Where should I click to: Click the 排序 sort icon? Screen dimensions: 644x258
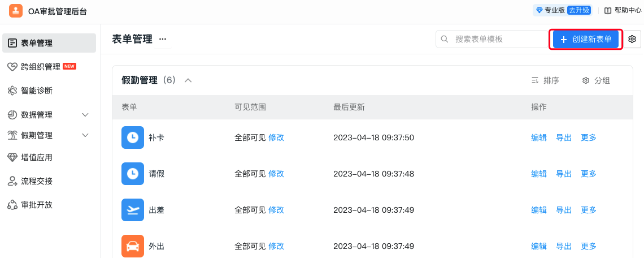point(535,81)
